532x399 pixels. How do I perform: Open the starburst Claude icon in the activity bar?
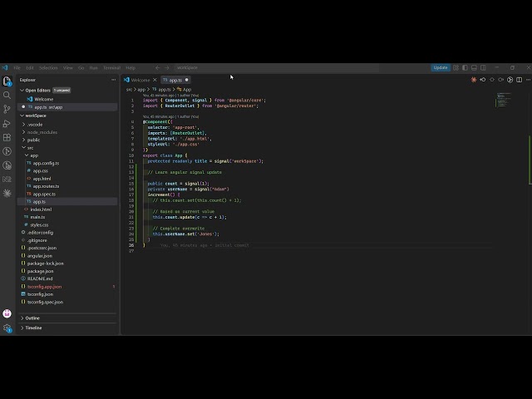coord(7,193)
